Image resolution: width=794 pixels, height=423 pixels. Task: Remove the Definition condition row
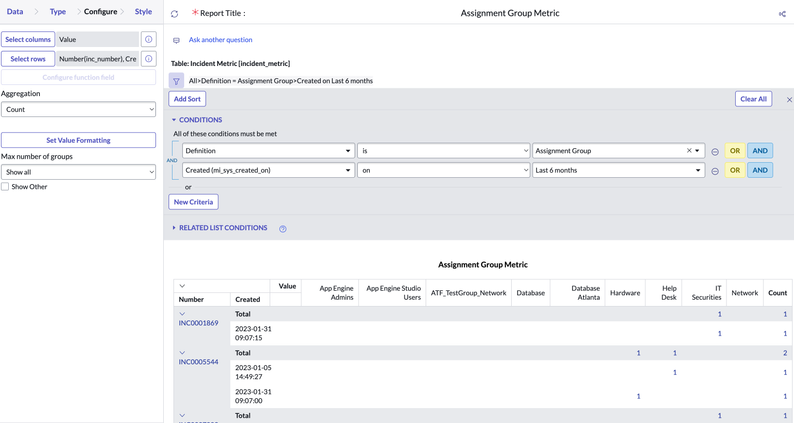click(x=715, y=151)
